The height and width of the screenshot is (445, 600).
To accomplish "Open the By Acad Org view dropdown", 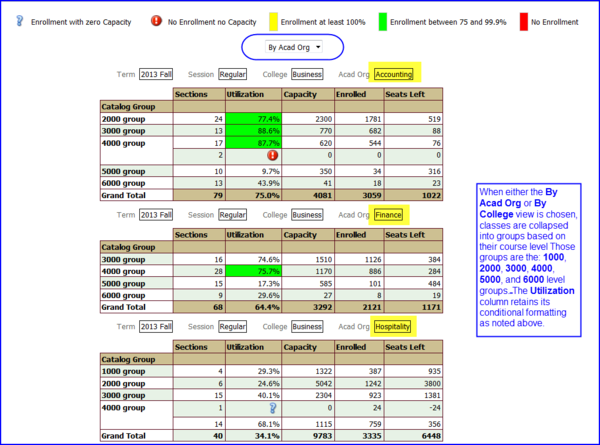I will 293,47.
